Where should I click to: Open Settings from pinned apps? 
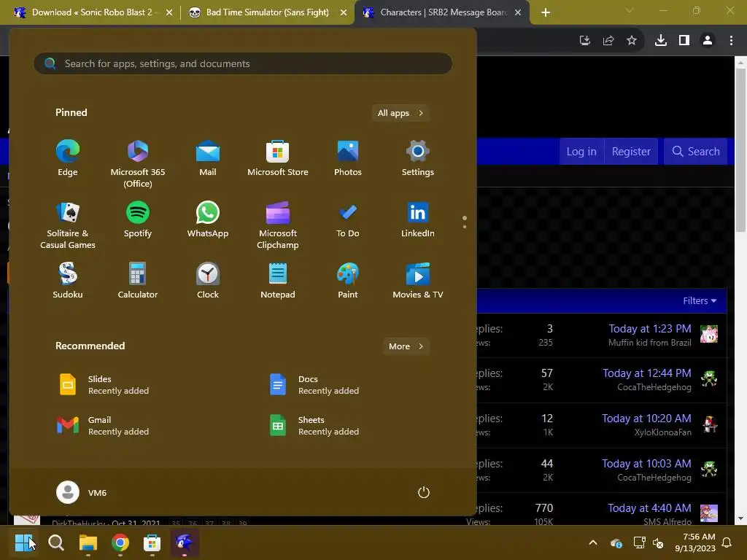[418, 158]
